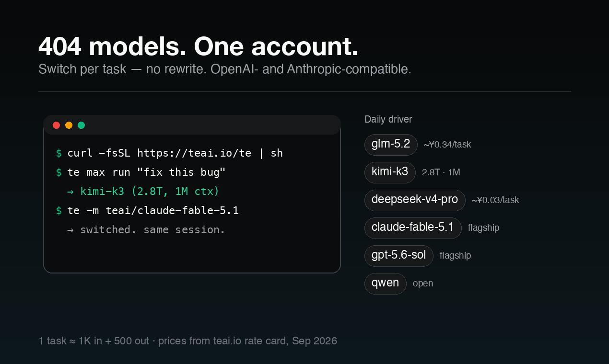Screen dimensions: 609x364
Task: Select the gpt-5.6-sol model pill
Action: (398, 255)
